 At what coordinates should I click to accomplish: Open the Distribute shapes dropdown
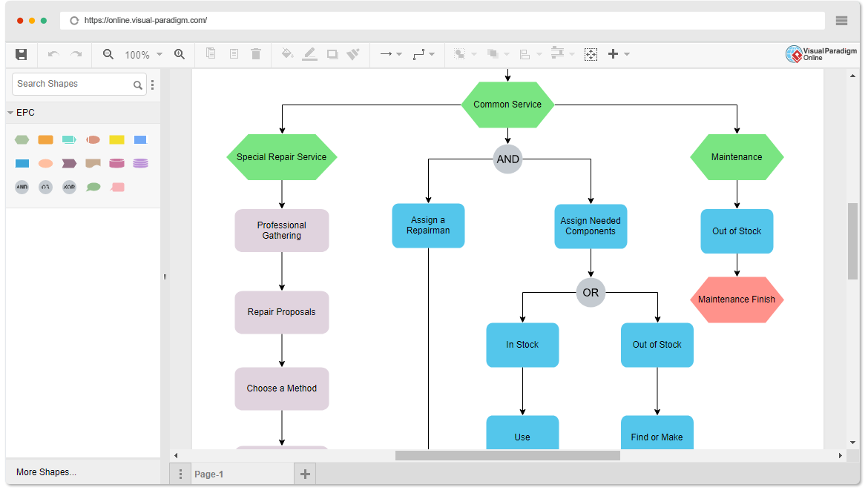tap(563, 53)
